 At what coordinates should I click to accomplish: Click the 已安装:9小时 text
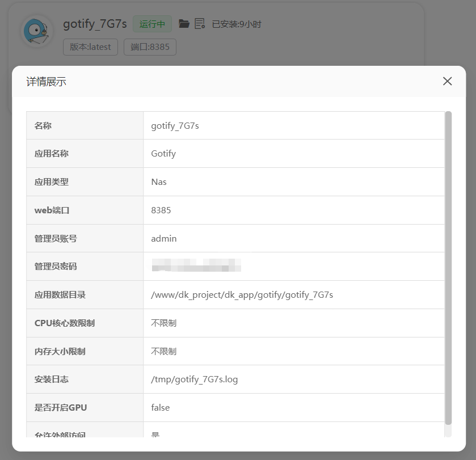(x=237, y=24)
